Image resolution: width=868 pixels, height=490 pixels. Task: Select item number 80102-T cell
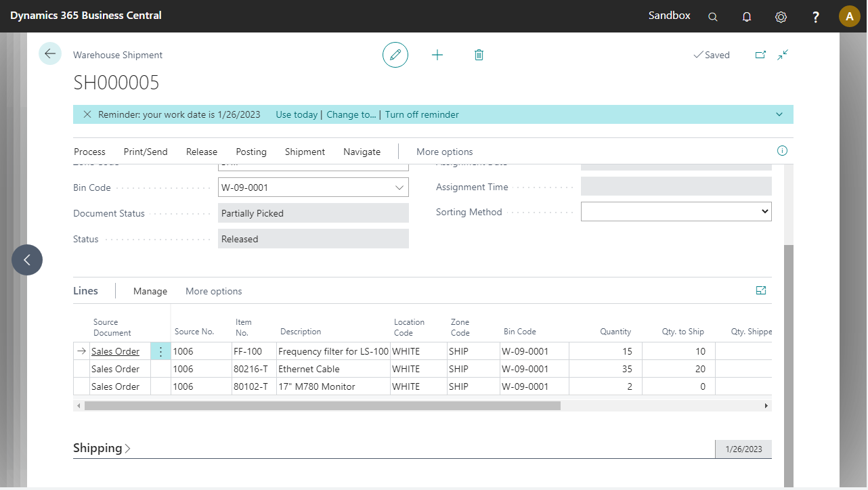pyautogui.click(x=254, y=386)
